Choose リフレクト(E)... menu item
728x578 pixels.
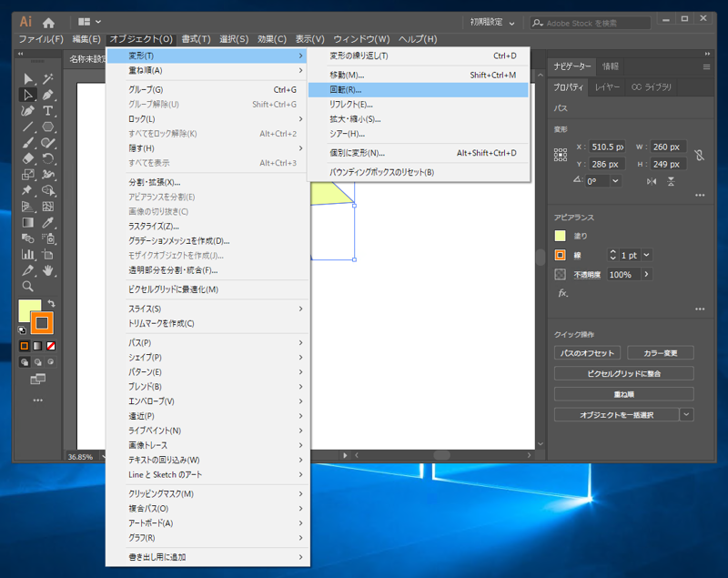point(419,105)
